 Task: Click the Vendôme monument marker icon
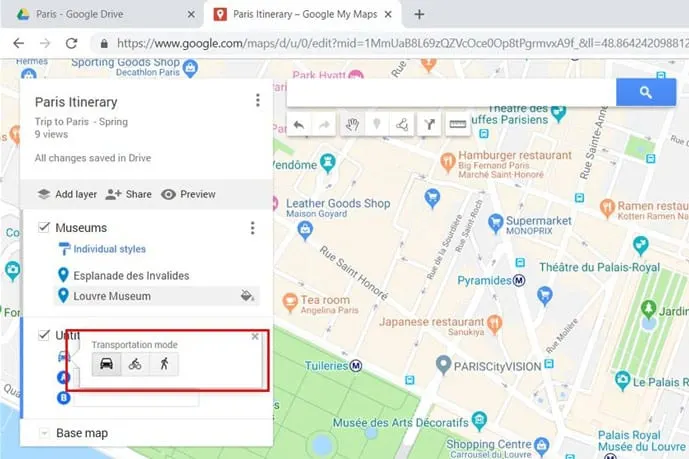click(327, 163)
